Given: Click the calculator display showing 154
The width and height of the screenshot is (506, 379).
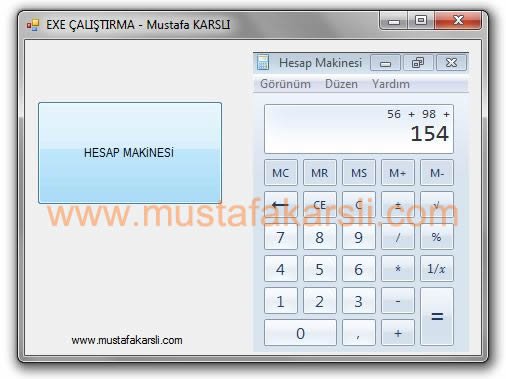Looking at the screenshot, I should coord(359,129).
